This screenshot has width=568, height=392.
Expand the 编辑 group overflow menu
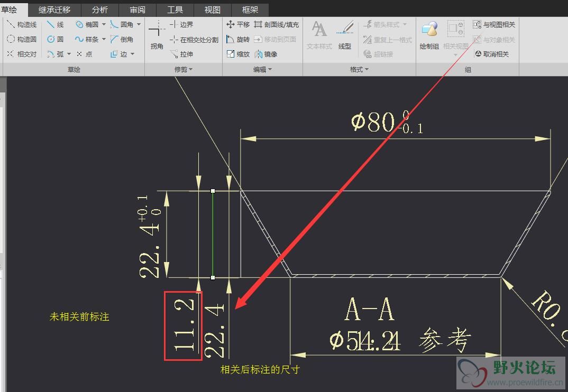(x=262, y=69)
